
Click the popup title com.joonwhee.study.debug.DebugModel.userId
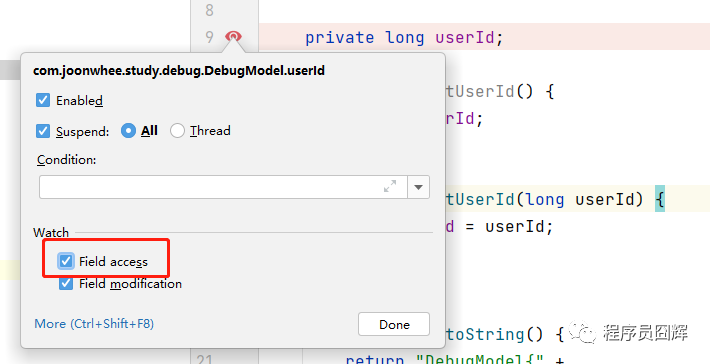[x=179, y=71]
